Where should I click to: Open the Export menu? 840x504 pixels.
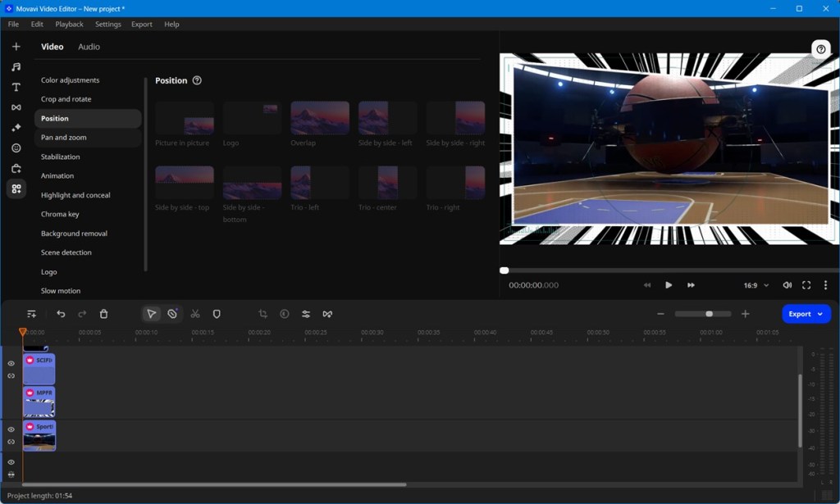pos(141,24)
